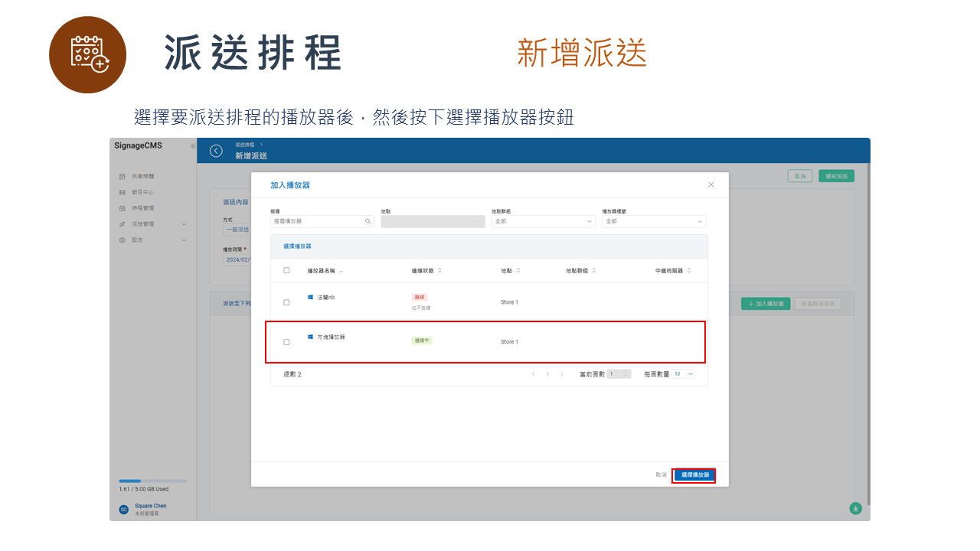Click the 排程管理 calendar icon
This screenshot has height=551, width=980.
(123, 207)
